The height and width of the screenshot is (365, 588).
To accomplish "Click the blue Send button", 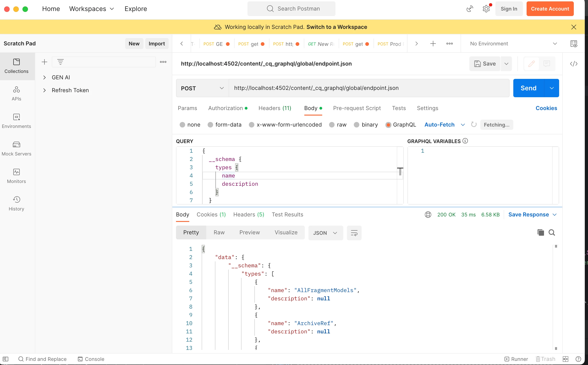I will [x=528, y=88].
